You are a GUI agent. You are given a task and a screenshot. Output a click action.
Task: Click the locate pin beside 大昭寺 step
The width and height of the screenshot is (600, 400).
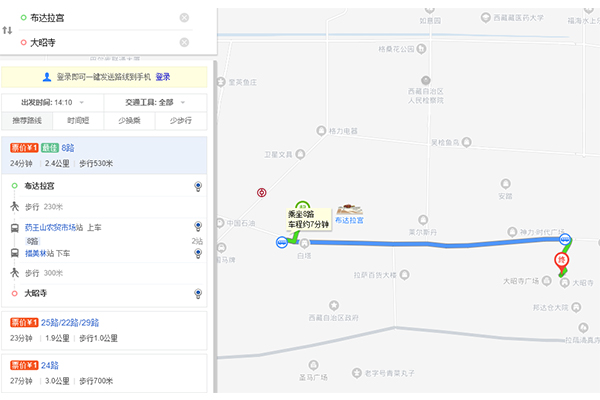[x=198, y=293]
